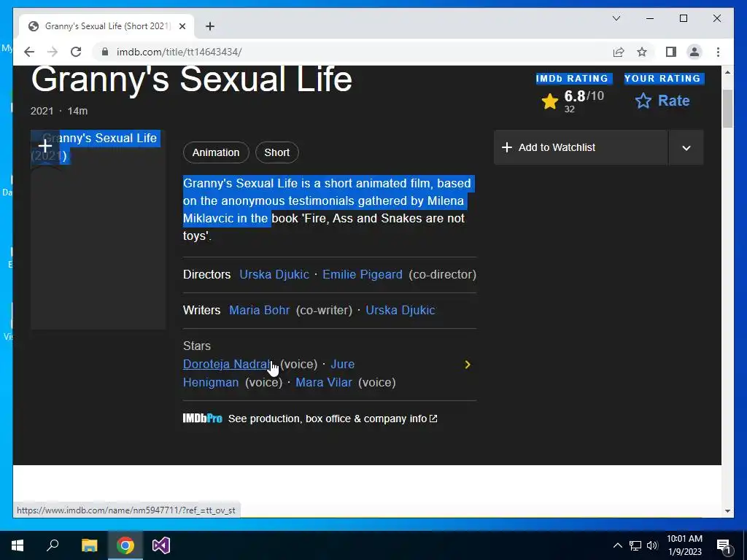Close the Granny's Sexual Life tab
747x560 pixels.
pos(182,26)
